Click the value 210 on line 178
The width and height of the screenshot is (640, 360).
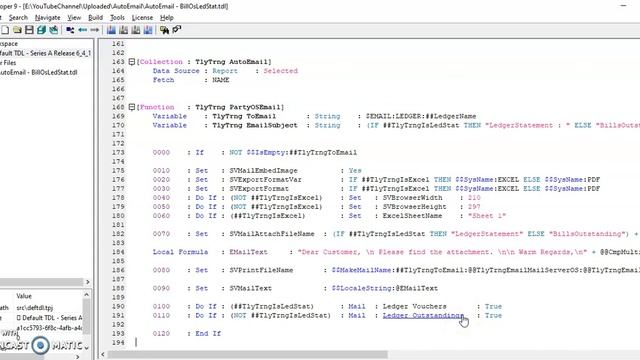pyautogui.click(x=474, y=198)
